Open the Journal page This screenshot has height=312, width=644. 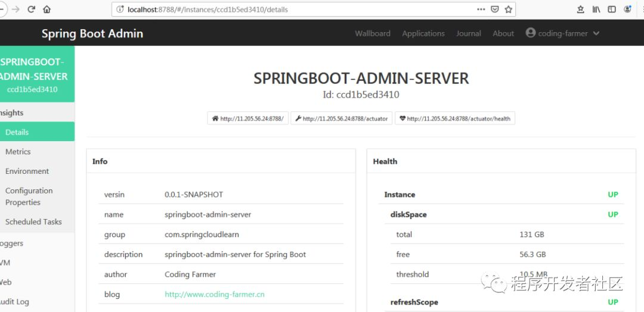[469, 33]
